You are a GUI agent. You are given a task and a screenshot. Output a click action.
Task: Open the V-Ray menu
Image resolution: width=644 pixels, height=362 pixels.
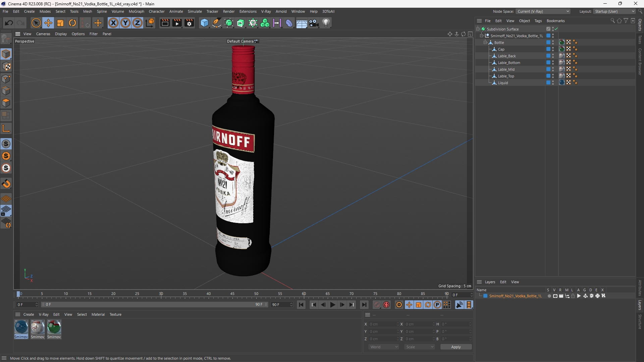click(266, 11)
